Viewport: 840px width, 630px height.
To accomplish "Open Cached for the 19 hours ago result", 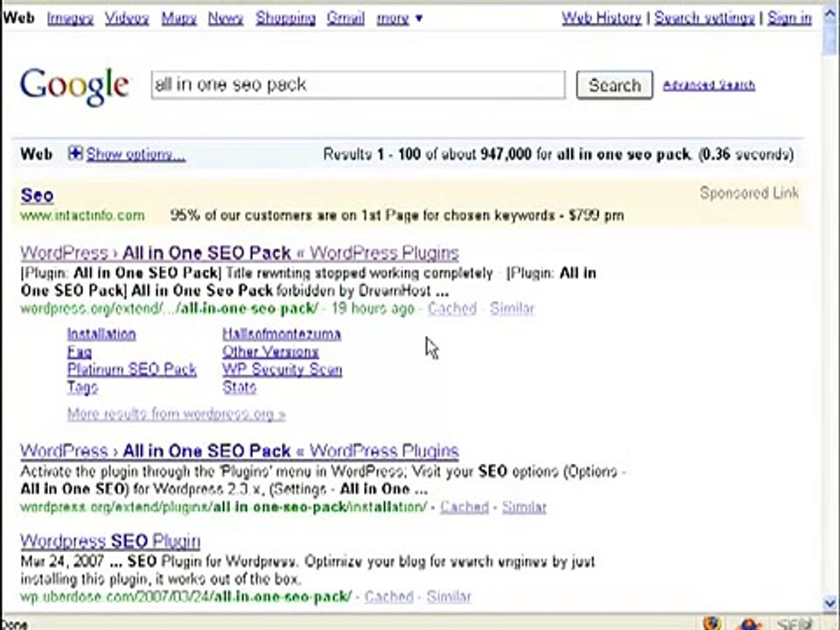I will tap(452, 309).
